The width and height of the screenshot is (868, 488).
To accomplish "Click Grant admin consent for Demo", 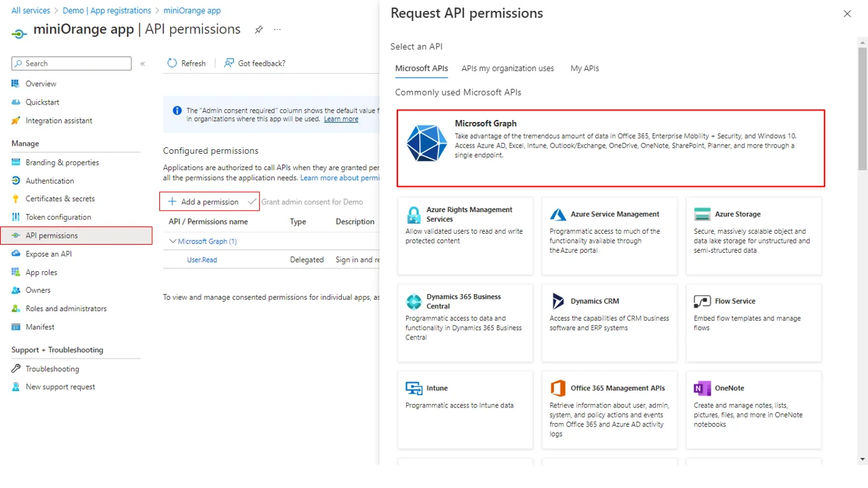I will (305, 202).
